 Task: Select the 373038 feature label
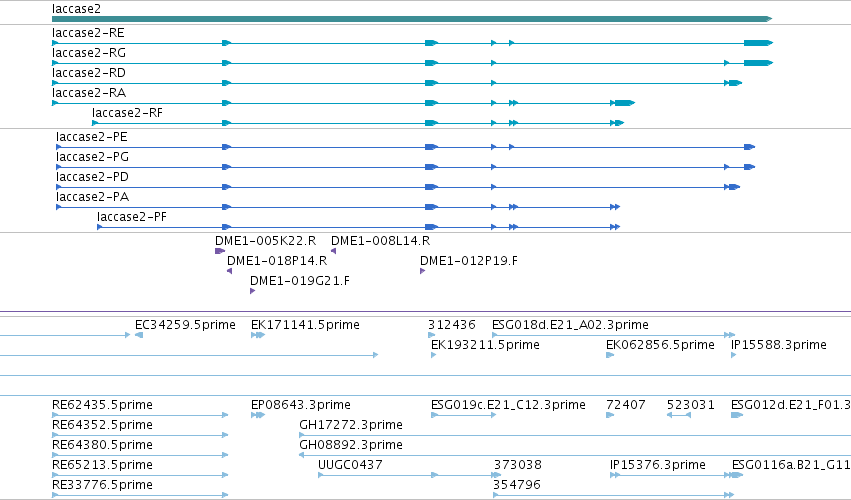pos(518,465)
